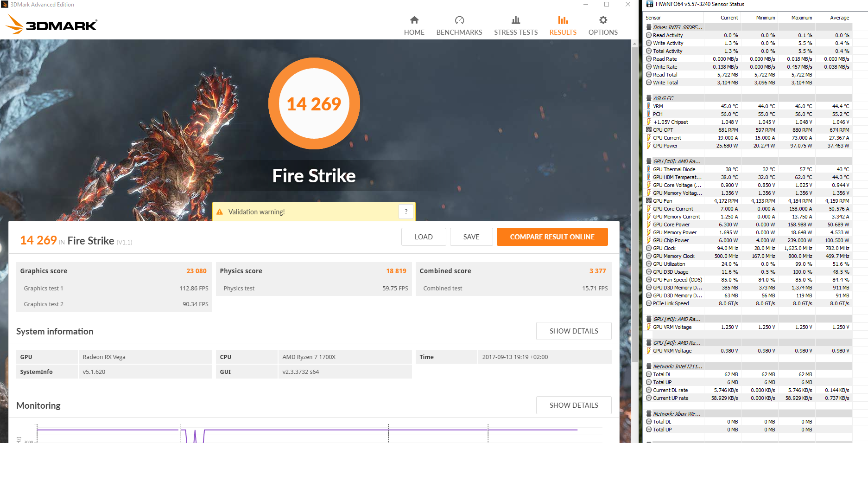The width and height of the screenshot is (868, 501).
Task: Open the BENCHMARKS tab
Action: (x=459, y=26)
